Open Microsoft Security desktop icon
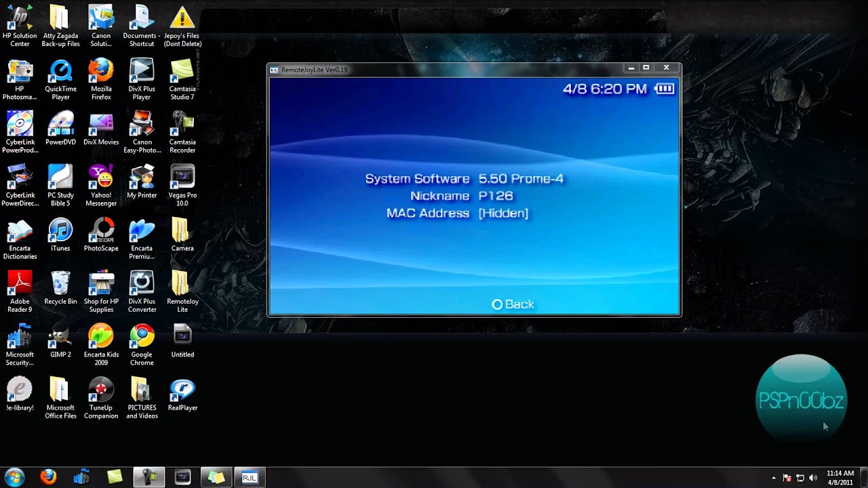Screen dimensions: 868x488 20,344
